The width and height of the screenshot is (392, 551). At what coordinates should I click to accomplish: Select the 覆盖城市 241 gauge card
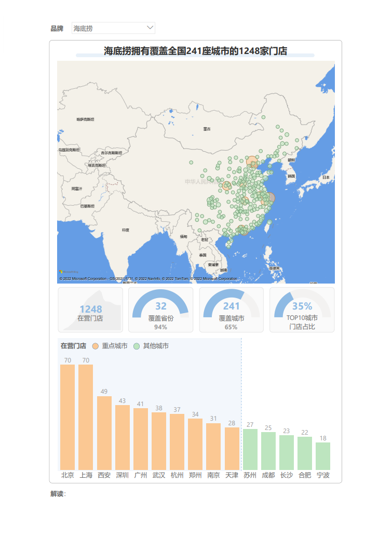(x=231, y=310)
